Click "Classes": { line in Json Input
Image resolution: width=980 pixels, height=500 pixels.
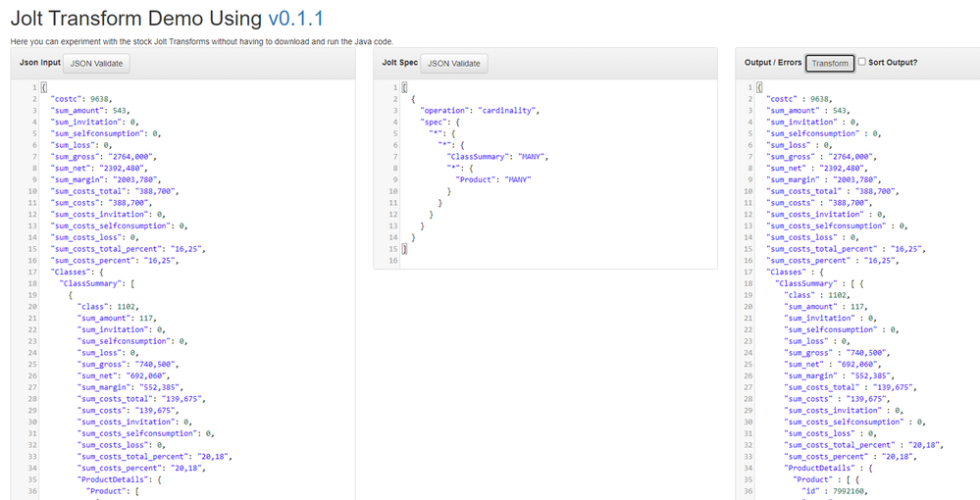77,272
